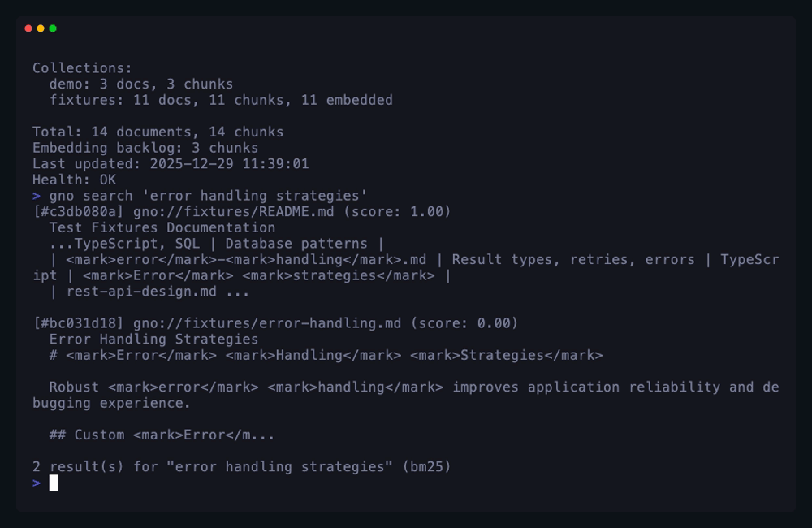Click the result ID #bc031d18
The width and height of the screenshot is (812, 528).
(79, 323)
